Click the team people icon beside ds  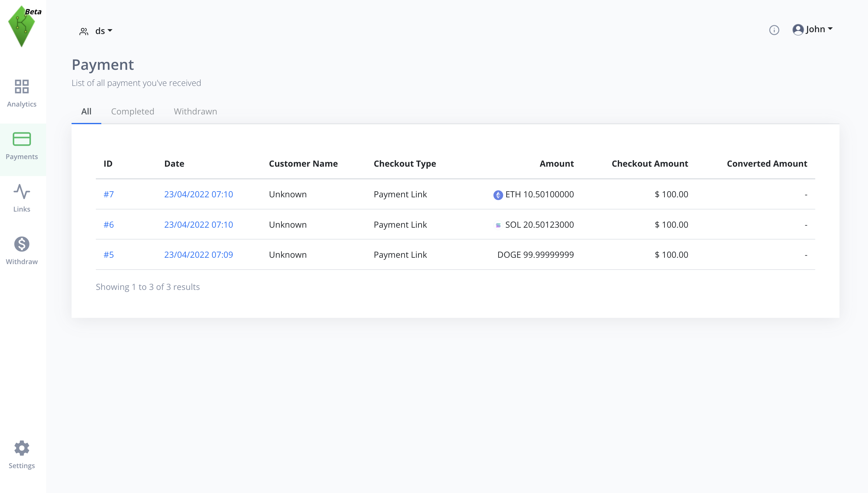83,32
